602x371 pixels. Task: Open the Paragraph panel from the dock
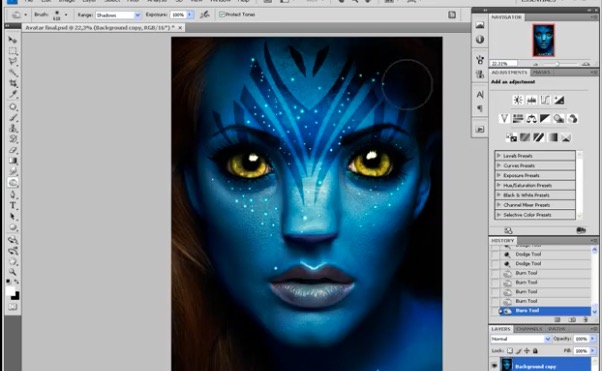[x=480, y=109]
